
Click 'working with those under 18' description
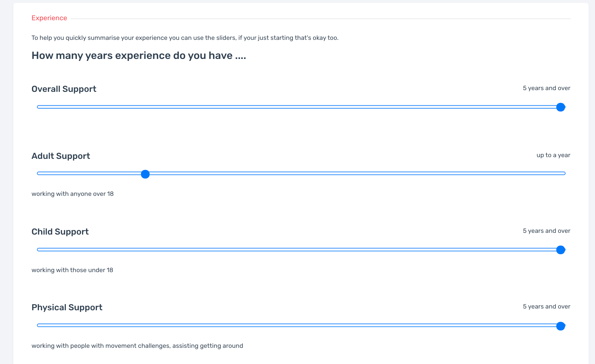(x=72, y=270)
